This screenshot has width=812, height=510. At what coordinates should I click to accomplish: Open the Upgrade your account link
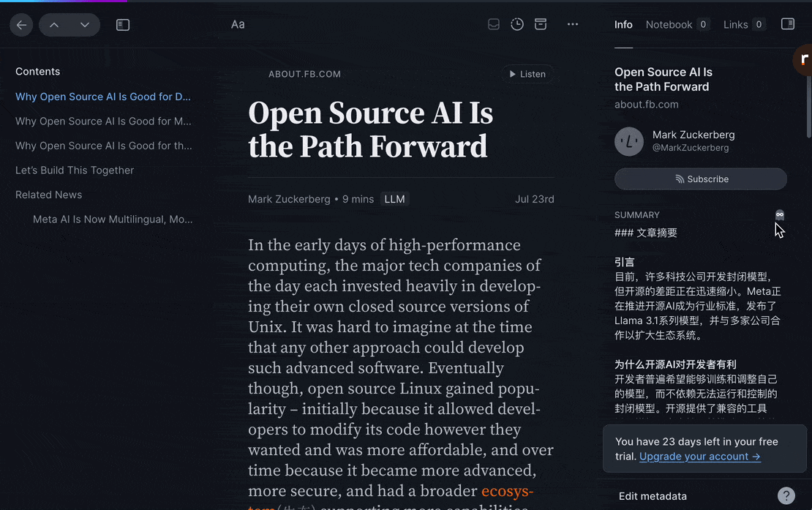click(x=699, y=456)
